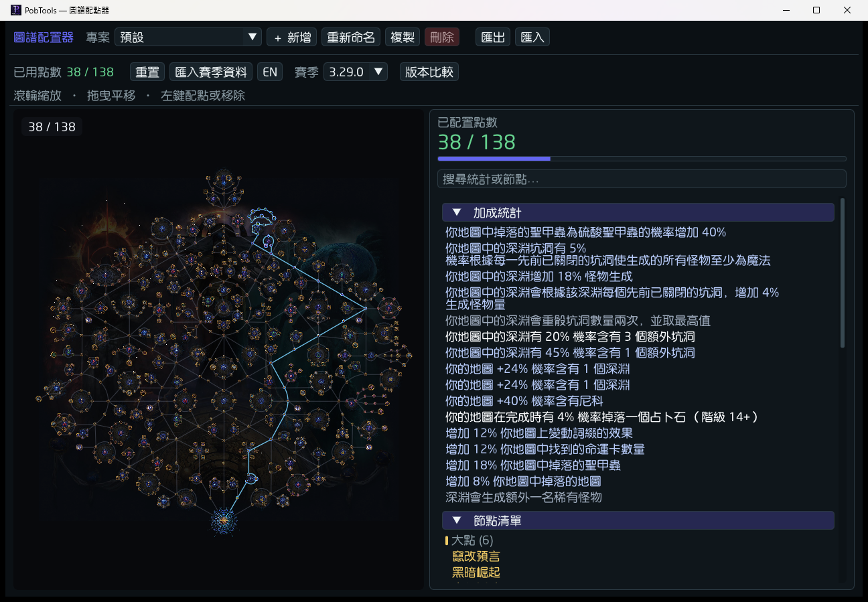Click the 匯出 button
868x602 pixels.
click(494, 37)
